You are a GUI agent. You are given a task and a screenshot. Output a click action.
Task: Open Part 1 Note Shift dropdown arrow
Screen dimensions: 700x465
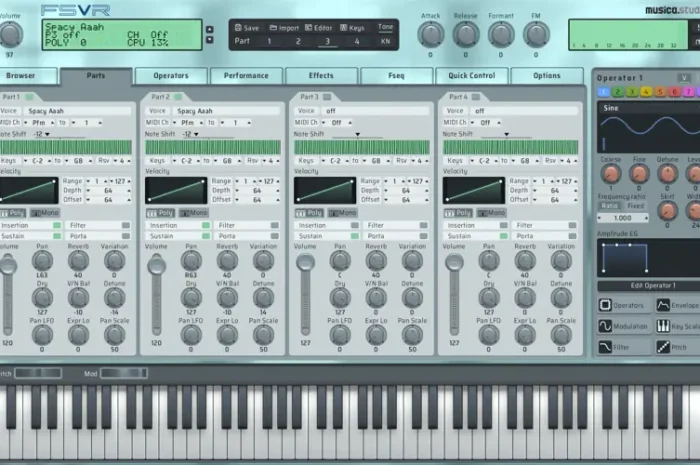tap(47, 134)
